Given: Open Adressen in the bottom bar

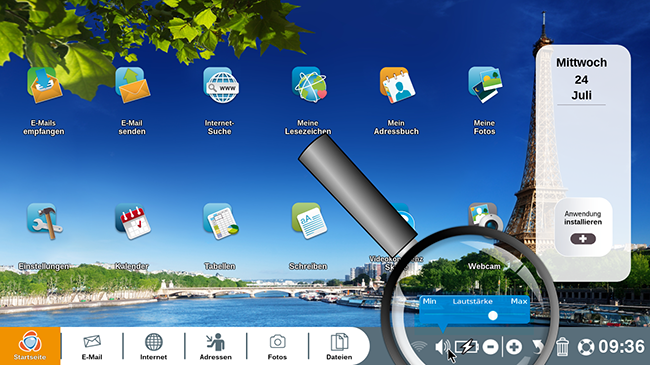Looking at the screenshot, I should pyautogui.click(x=216, y=346).
